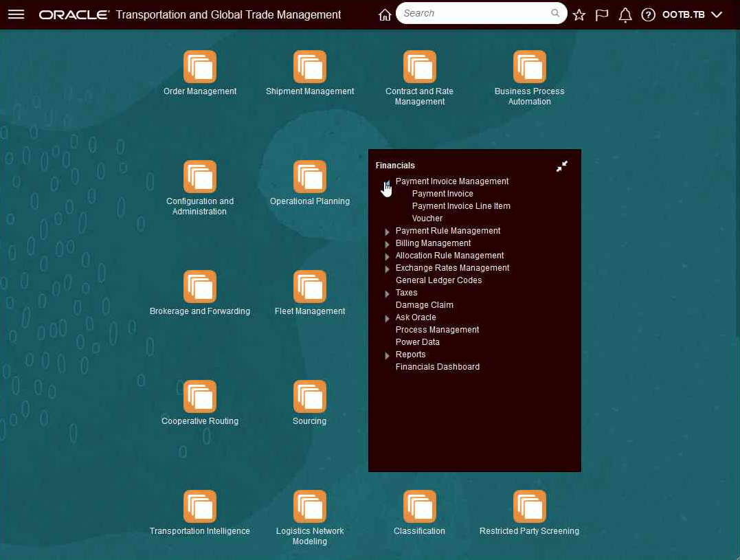740x560 pixels.
Task: Click Allocation Rule Management label
Action: [449, 255]
